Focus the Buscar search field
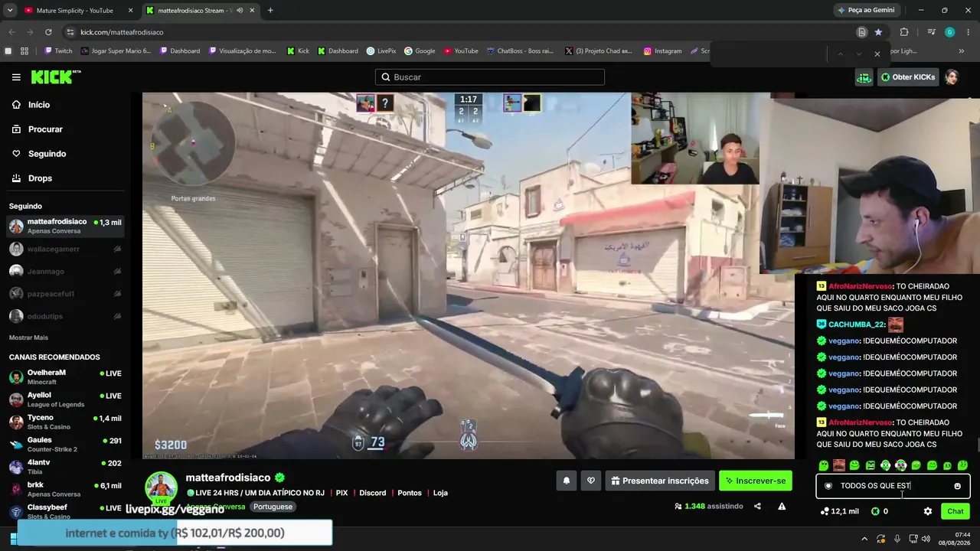 tap(490, 77)
